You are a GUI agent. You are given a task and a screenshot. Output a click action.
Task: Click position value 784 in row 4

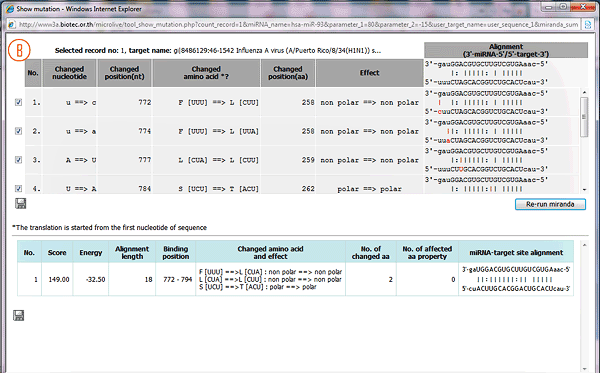[x=145, y=189]
